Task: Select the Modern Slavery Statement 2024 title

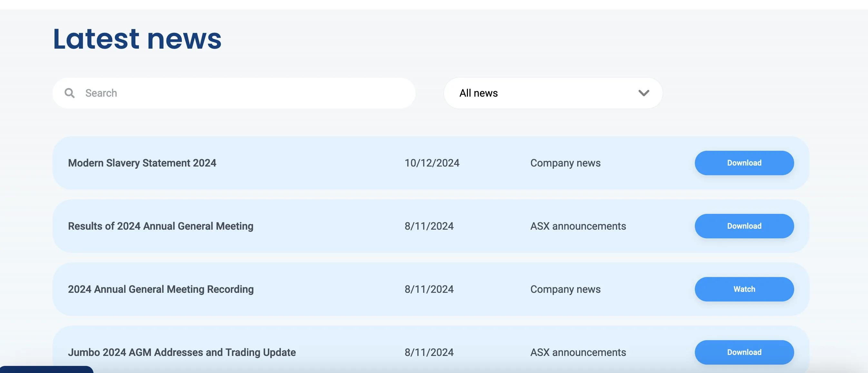Action: tap(142, 163)
